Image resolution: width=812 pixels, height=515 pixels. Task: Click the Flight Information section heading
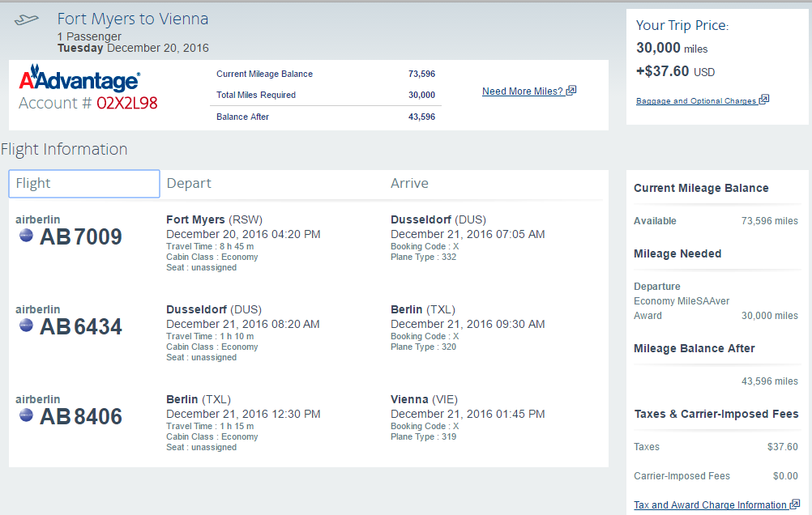(x=64, y=149)
